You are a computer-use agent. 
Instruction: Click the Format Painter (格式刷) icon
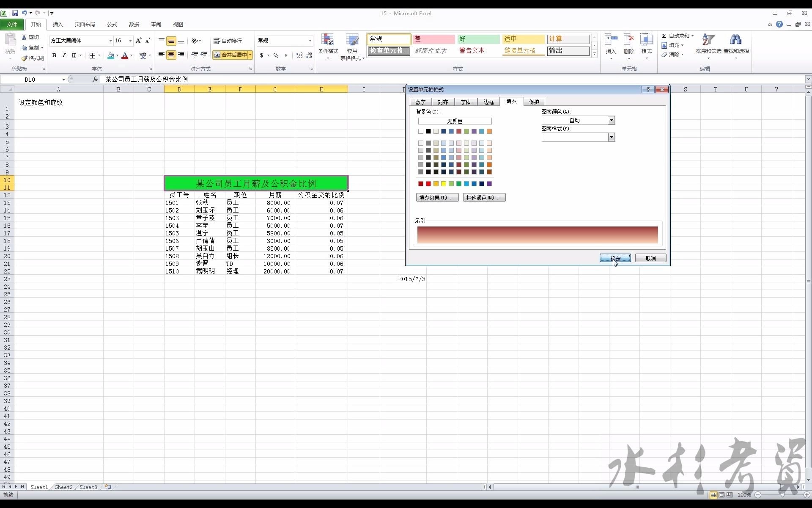tap(24, 58)
